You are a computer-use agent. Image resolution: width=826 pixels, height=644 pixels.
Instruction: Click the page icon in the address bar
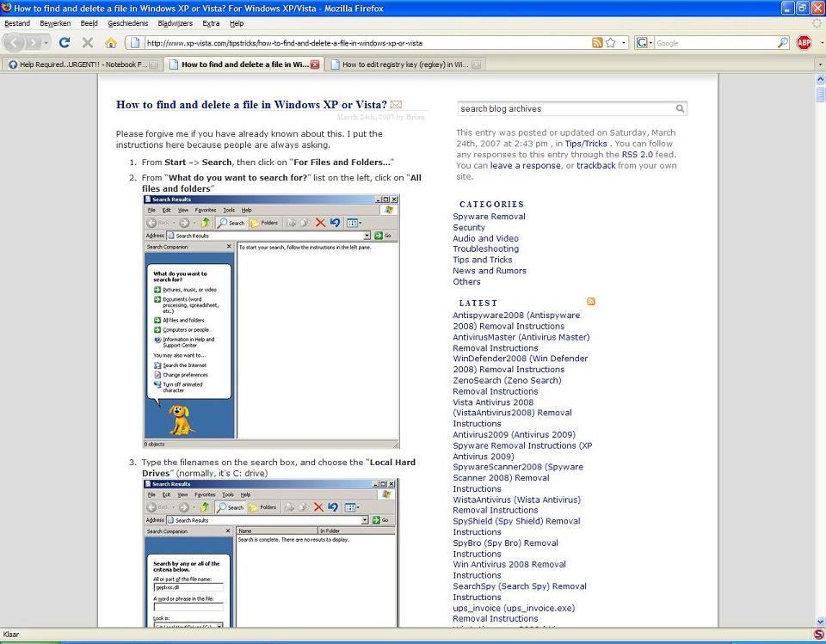135,43
